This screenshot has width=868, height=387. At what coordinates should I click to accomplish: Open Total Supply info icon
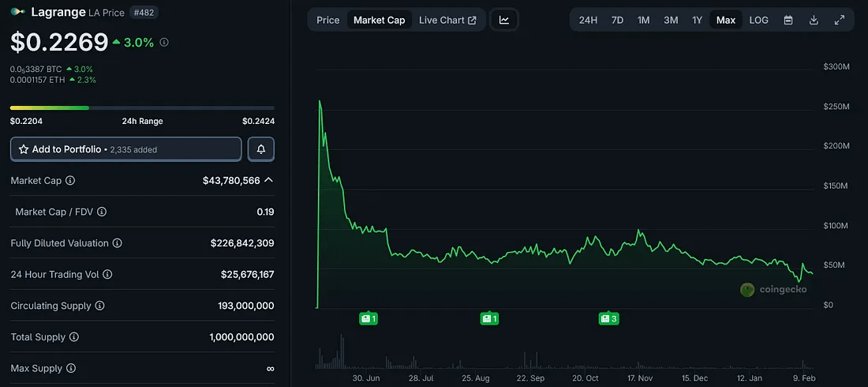click(74, 337)
